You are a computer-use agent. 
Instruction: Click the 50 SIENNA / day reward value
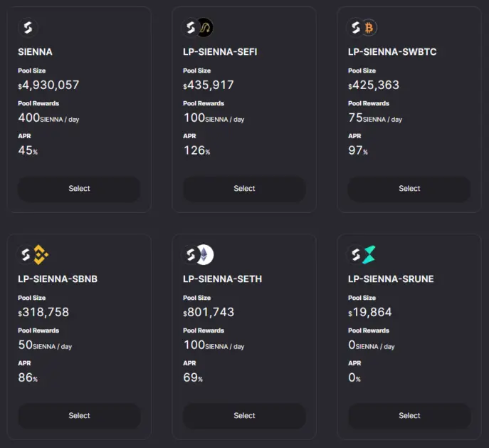(x=45, y=345)
